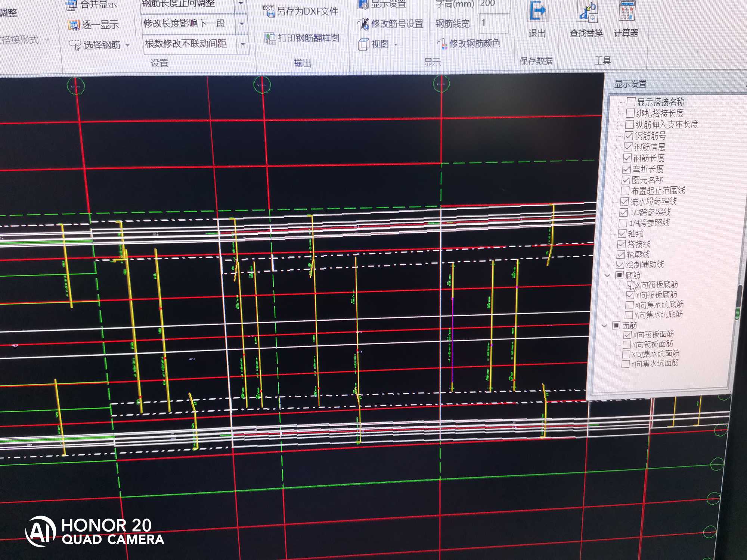Open the 计算器 calculator icon
This screenshot has height=560, width=747.
tap(627, 11)
